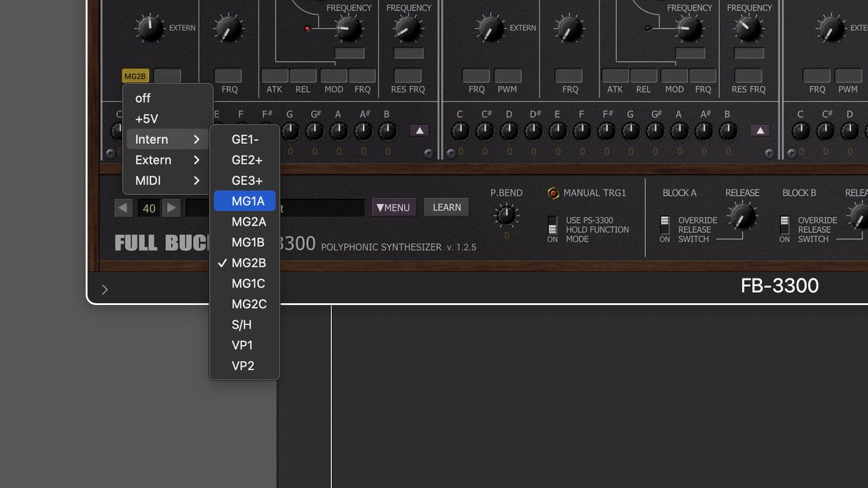
Task: Click the LEARN button
Action: (x=447, y=207)
